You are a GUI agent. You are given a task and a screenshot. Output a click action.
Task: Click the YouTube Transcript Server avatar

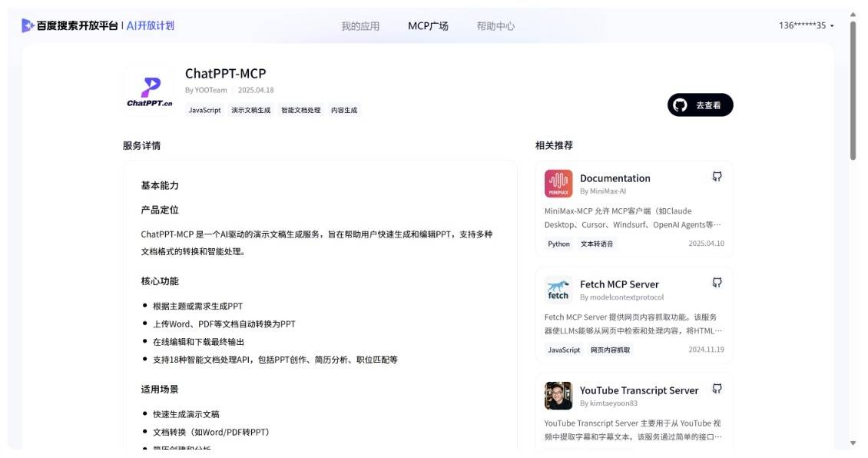pyautogui.click(x=558, y=396)
